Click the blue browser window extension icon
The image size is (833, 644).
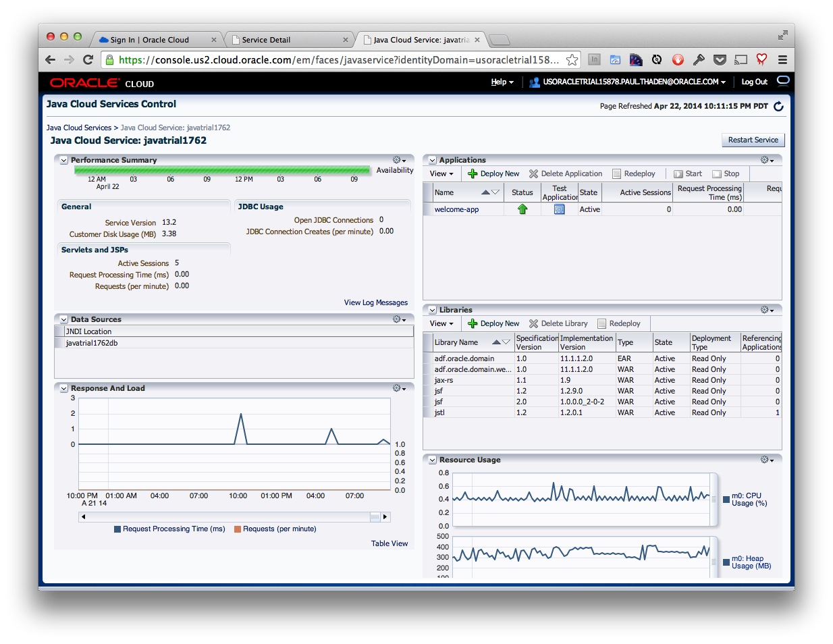click(615, 60)
